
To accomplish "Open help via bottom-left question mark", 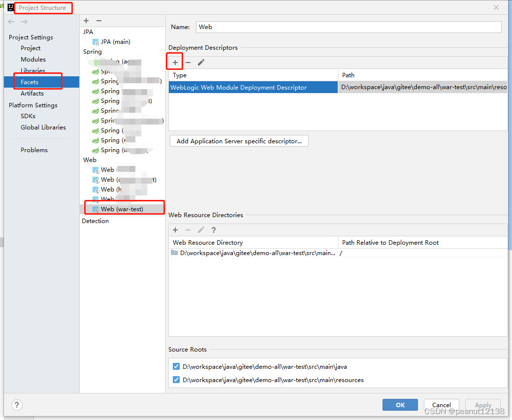I will (17, 405).
